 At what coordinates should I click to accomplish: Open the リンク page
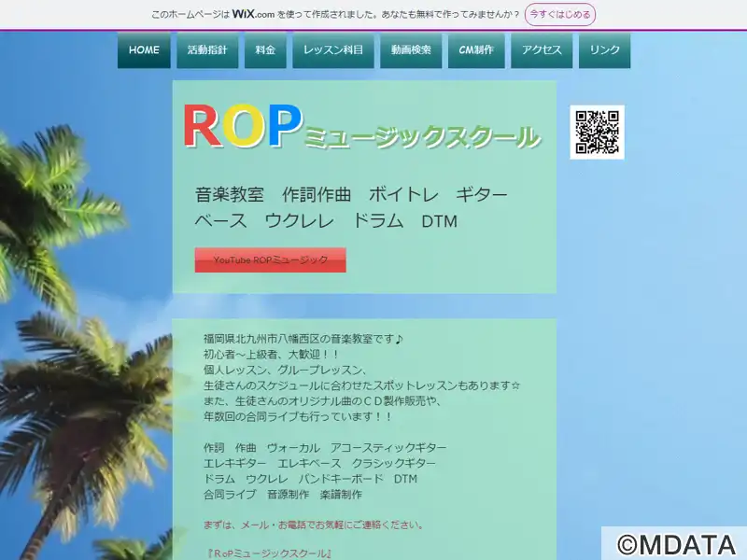[x=604, y=50]
